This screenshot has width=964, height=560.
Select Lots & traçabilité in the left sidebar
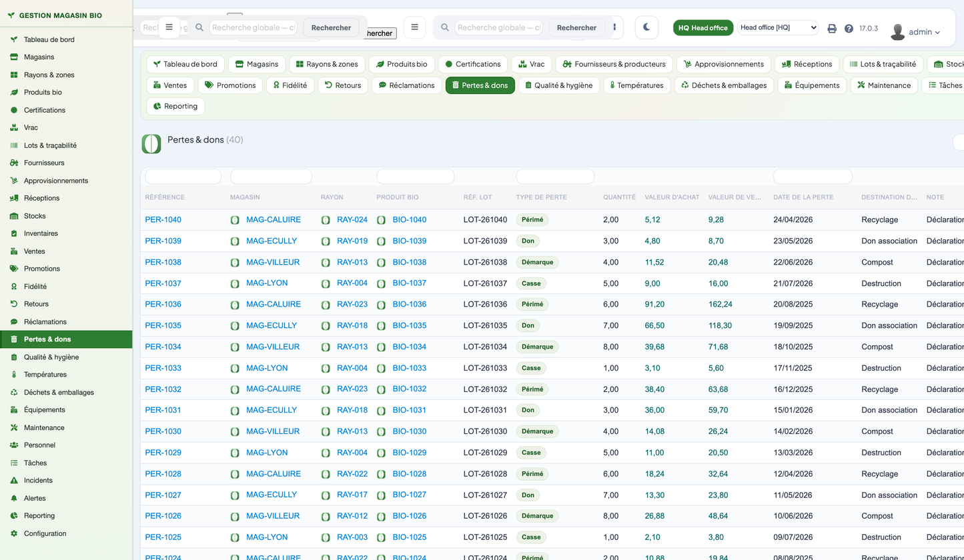click(67, 145)
